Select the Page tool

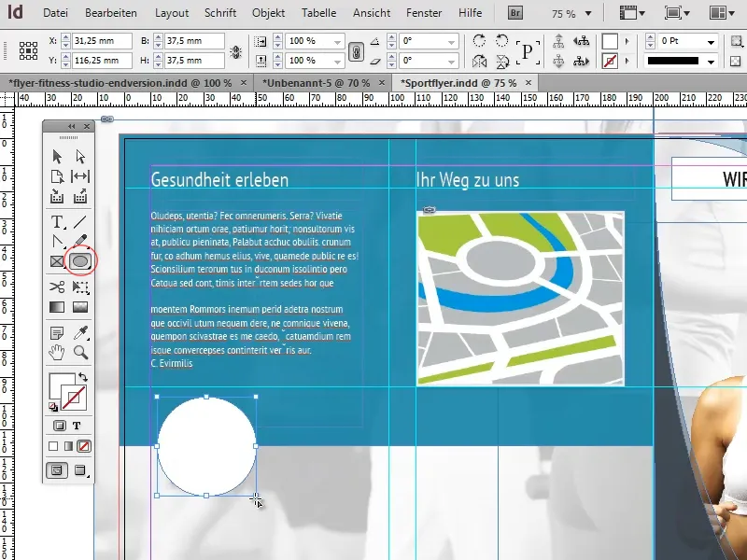click(x=57, y=176)
